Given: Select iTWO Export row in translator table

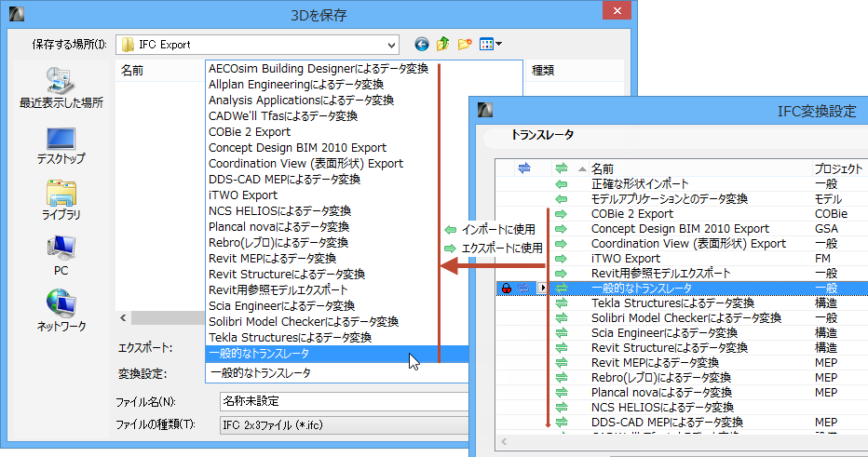Looking at the screenshot, I should 682,259.
